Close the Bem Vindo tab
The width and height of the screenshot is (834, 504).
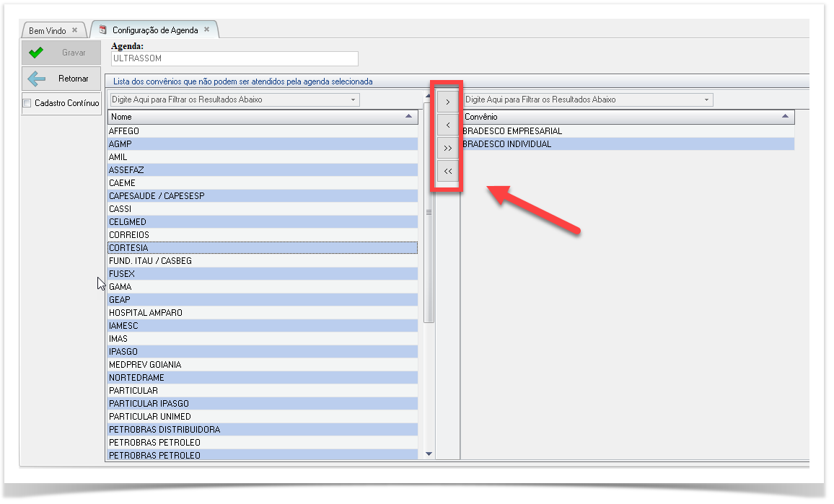[74, 30]
